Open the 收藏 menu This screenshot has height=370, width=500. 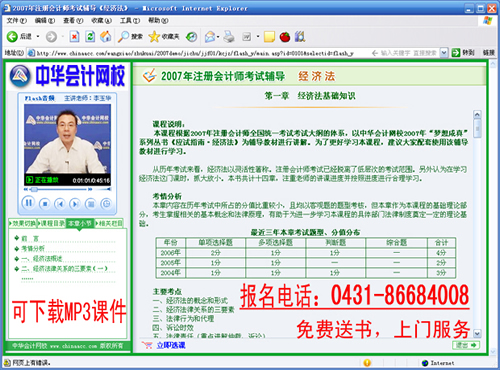(101, 21)
